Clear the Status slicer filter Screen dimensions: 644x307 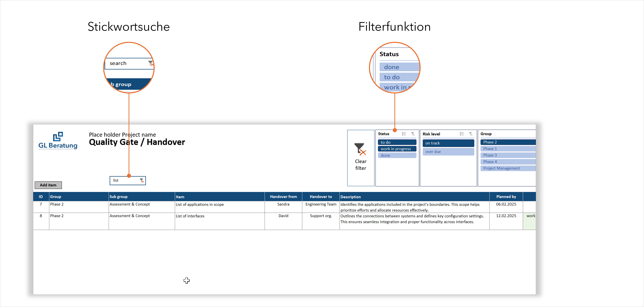click(x=413, y=134)
